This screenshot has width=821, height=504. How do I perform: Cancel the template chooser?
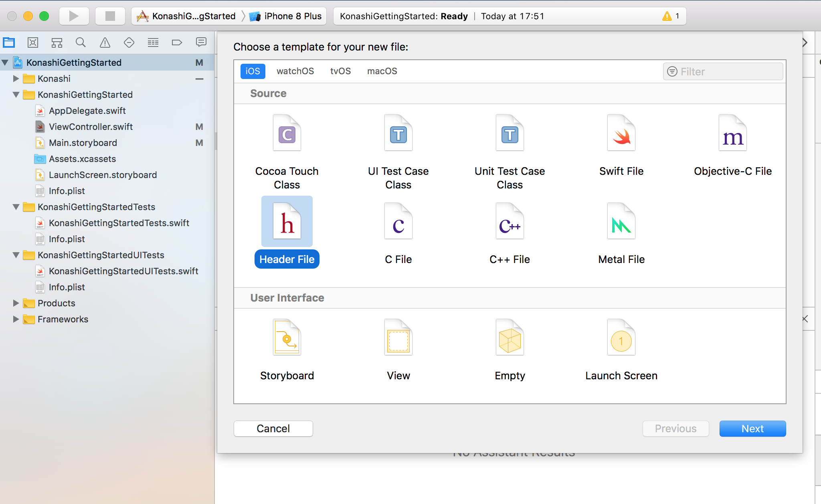(273, 429)
